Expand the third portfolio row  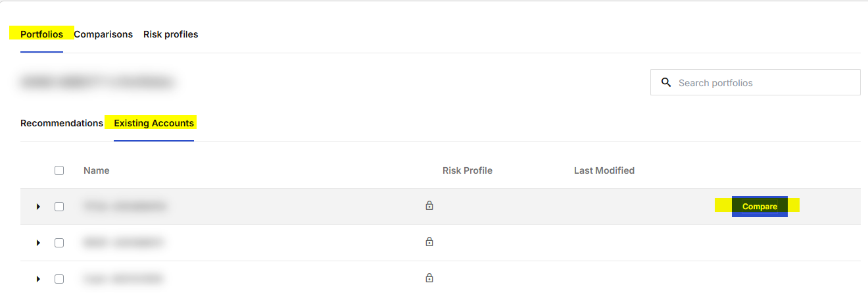click(x=38, y=279)
